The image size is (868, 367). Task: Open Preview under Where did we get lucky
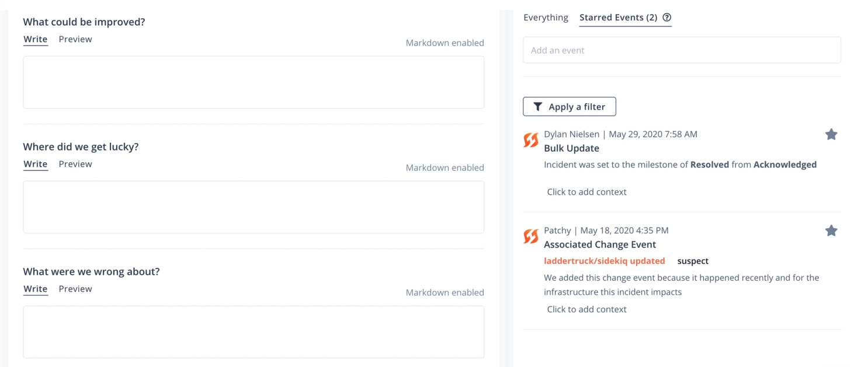click(75, 164)
